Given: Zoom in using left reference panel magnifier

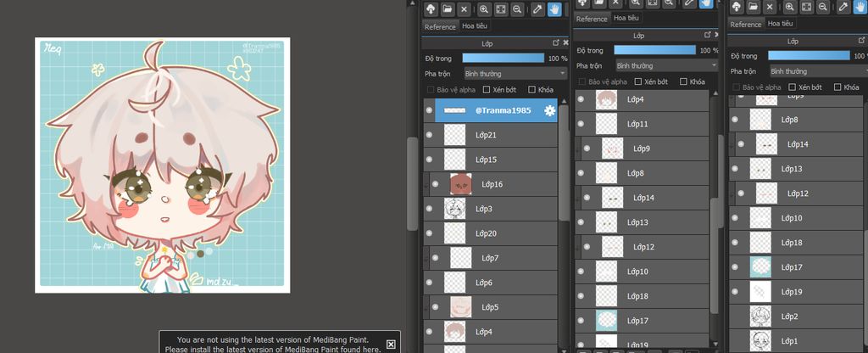Looking at the screenshot, I should 484,8.
